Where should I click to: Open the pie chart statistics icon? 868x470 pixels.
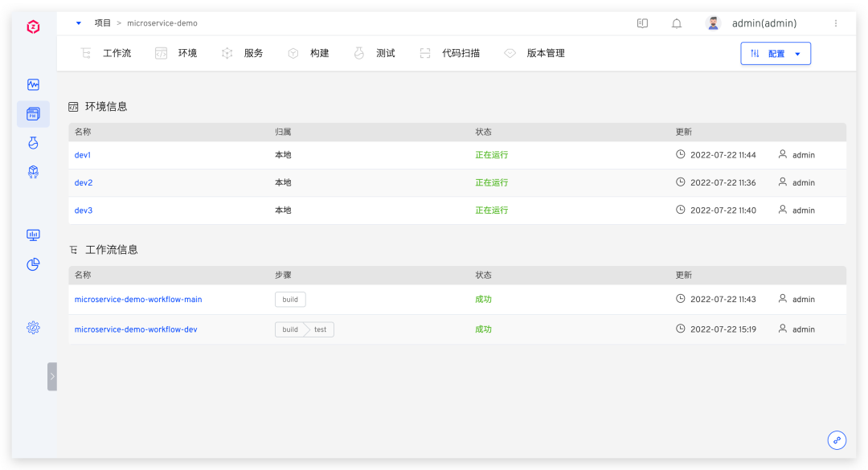(x=33, y=264)
